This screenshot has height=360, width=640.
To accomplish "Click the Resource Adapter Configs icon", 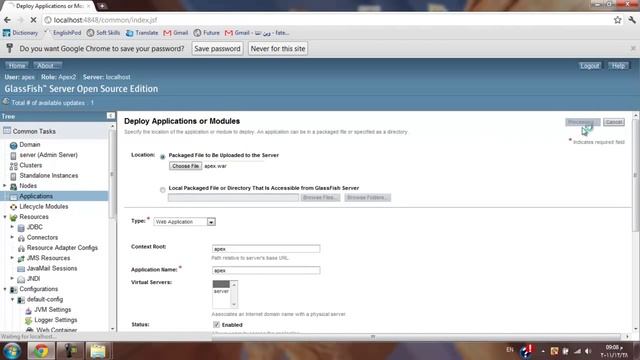I will 21,248.
